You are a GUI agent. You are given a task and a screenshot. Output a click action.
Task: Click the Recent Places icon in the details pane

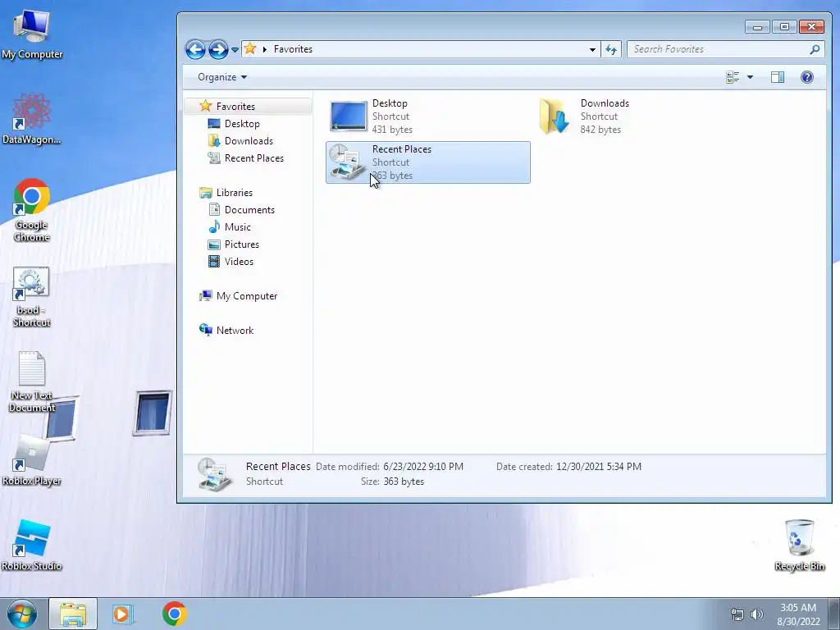pos(214,474)
